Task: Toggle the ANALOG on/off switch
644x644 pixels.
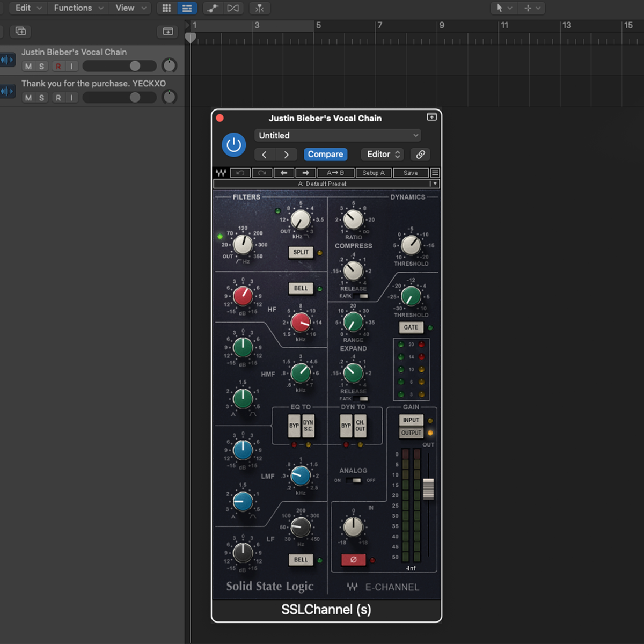Action: [353, 480]
